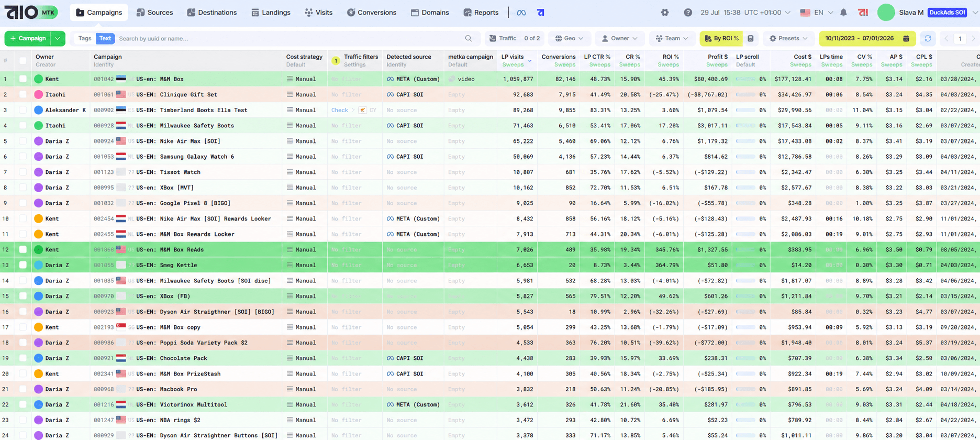Open the add Campaign dropdown arrow
Screen dimensions: 980x440
[58, 38]
